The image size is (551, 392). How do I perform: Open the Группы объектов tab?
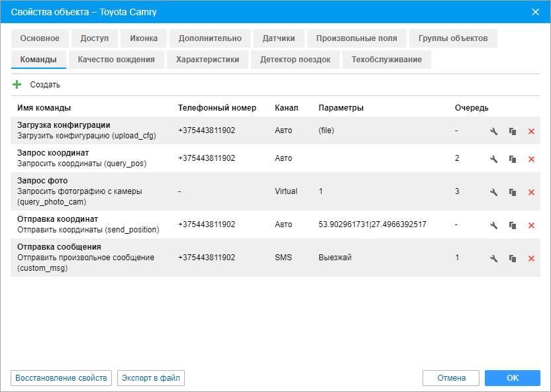pyautogui.click(x=453, y=38)
